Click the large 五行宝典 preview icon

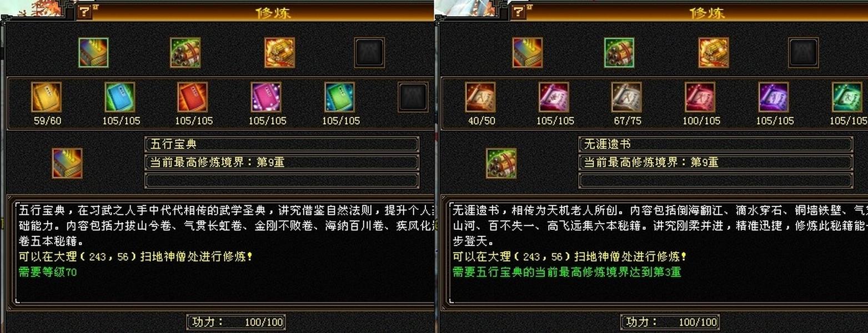tap(67, 163)
